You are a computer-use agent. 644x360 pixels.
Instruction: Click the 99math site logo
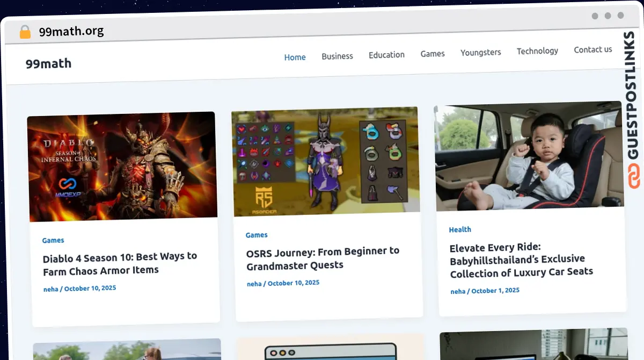48,63
